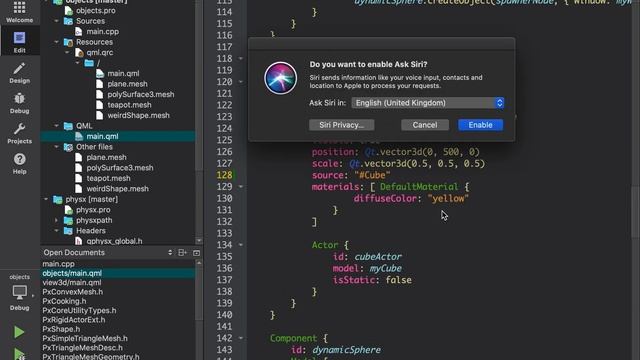Click line number 128 in gutter

click(224, 175)
